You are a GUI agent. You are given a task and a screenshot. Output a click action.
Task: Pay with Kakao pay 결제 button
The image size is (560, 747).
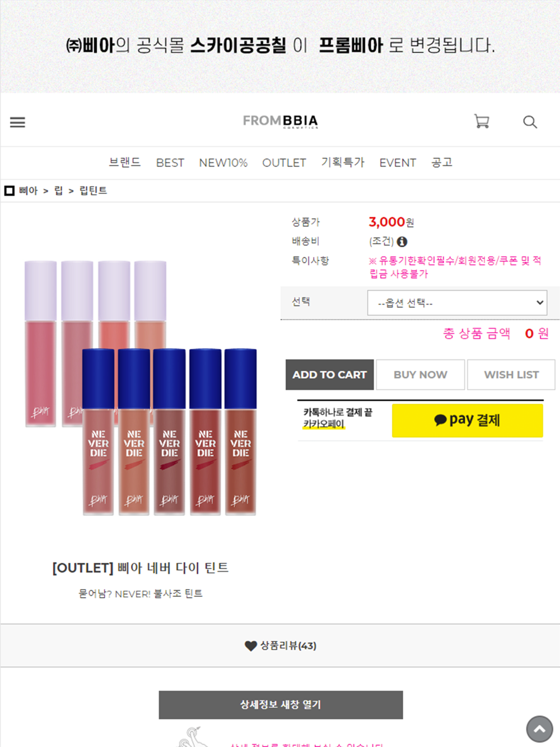(468, 420)
